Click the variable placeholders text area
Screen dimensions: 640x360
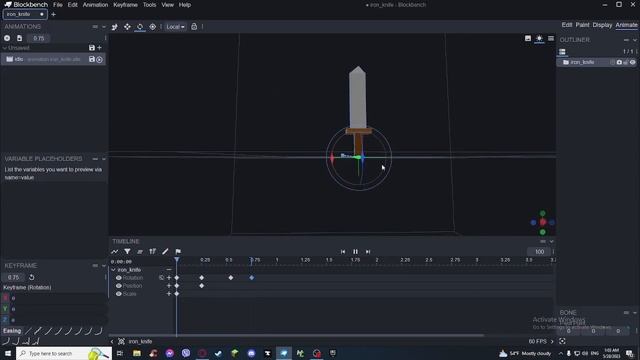(x=53, y=173)
